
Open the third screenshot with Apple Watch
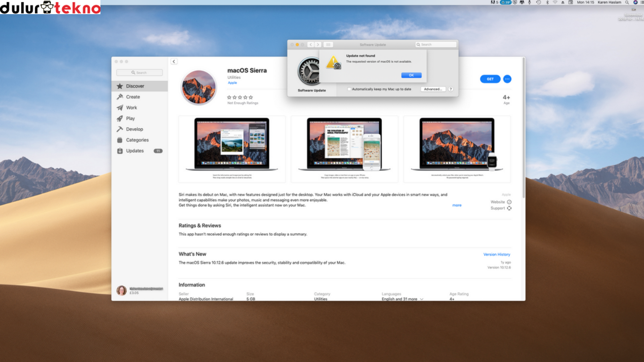pos(457,149)
